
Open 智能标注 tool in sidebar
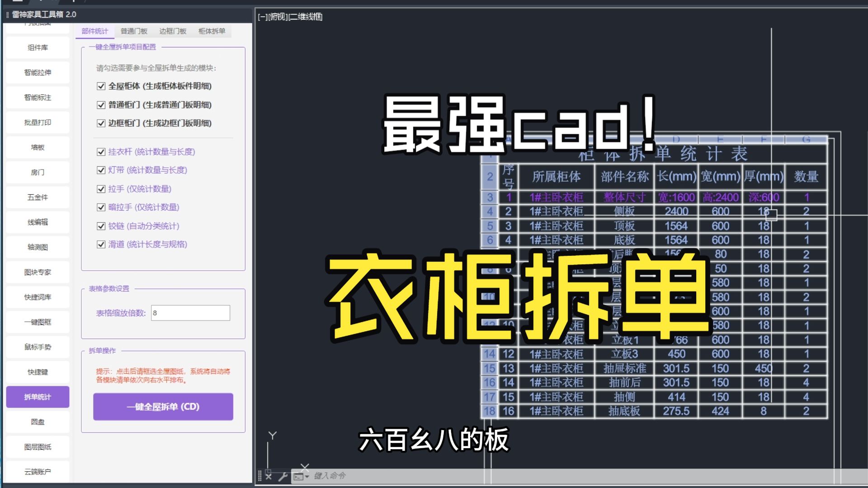pos(38,97)
